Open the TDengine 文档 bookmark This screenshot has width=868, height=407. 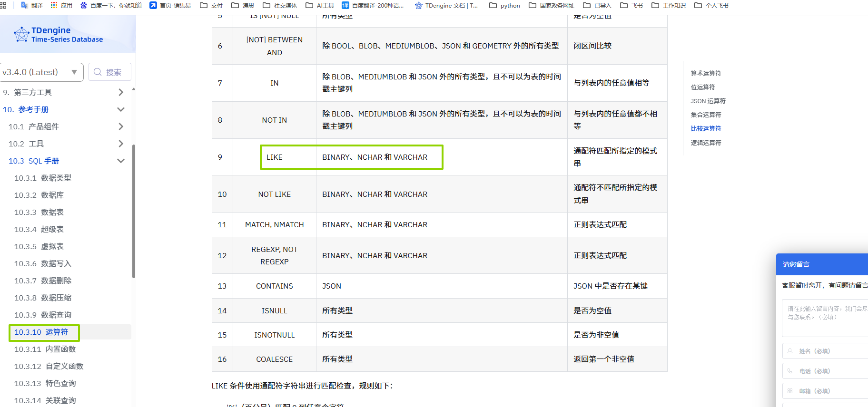click(446, 5)
